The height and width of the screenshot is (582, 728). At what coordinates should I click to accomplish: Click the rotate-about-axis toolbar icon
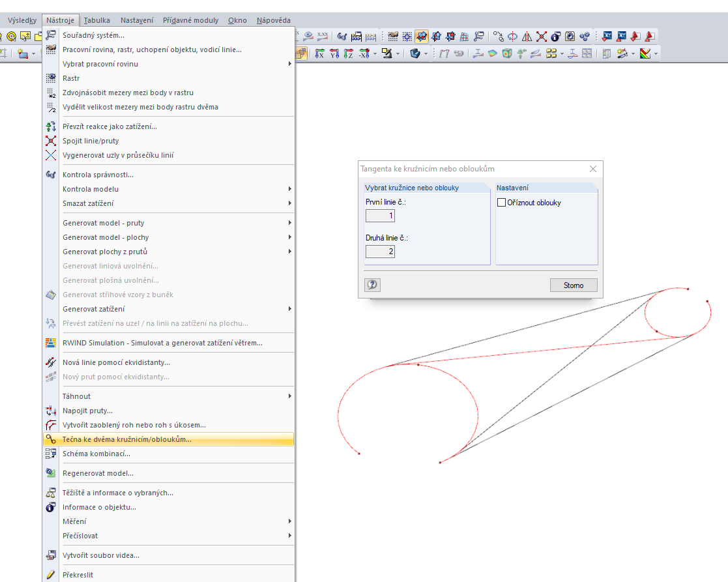512,36
